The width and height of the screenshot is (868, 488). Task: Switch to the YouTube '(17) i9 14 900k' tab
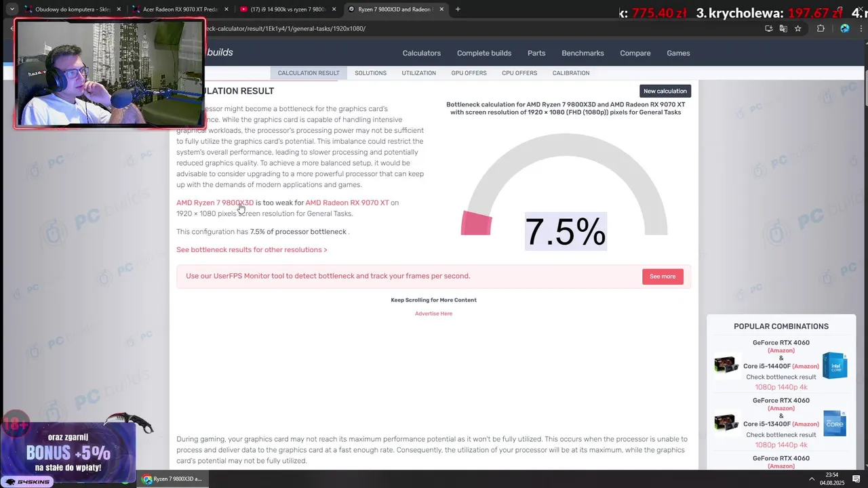point(288,9)
